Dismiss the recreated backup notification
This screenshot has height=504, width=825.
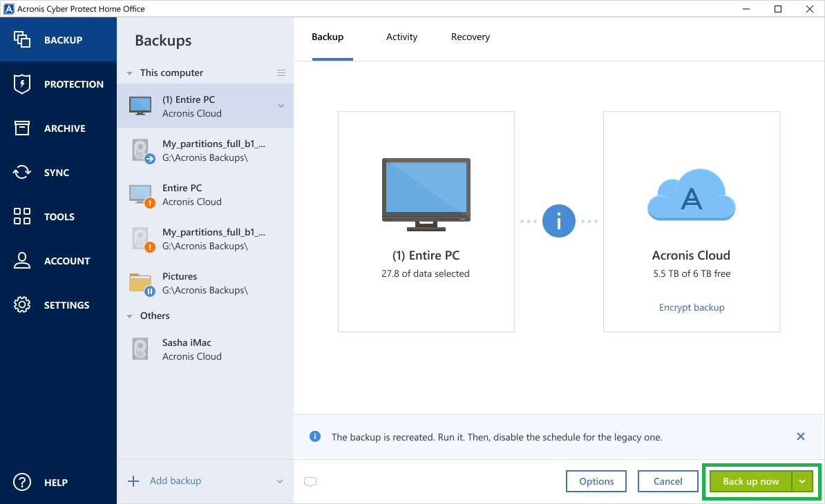(x=800, y=436)
